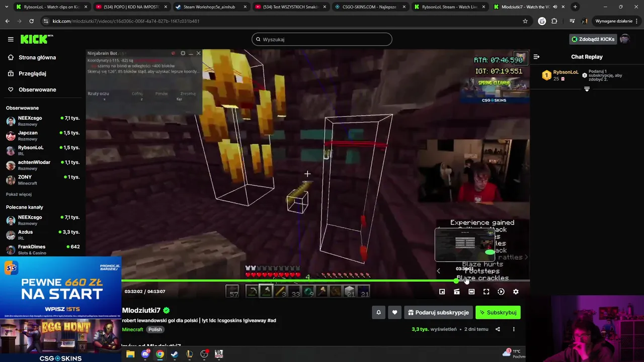Click Podaruj subskrypcje button
Screen dimensions: 644x362
coord(438,312)
